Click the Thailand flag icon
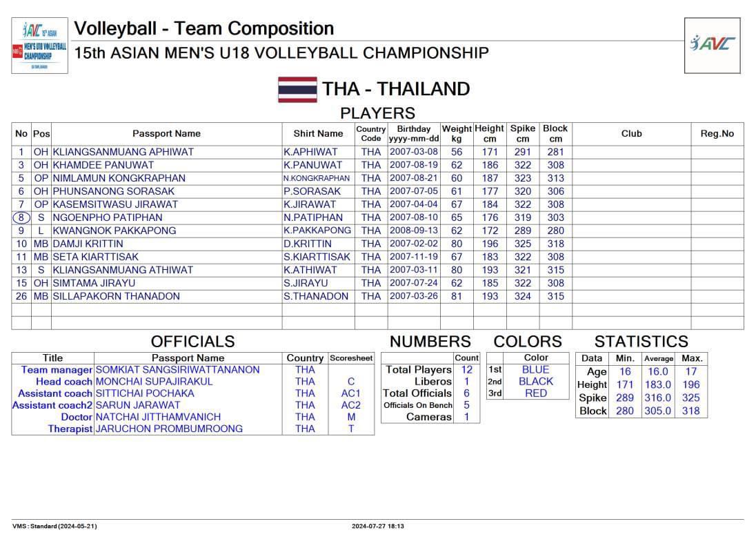This screenshot has width=756, height=537. [x=297, y=90]
